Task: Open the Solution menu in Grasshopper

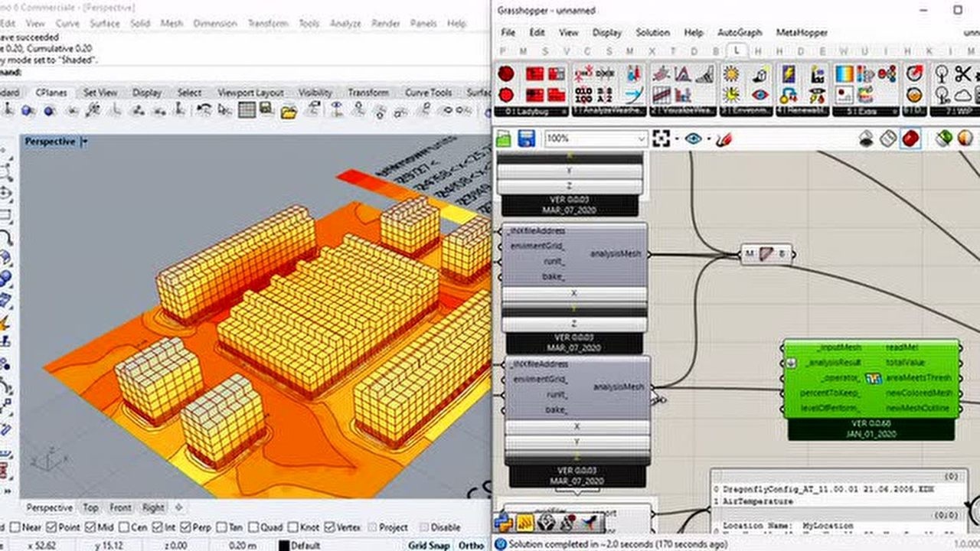Action: point(652,33)
